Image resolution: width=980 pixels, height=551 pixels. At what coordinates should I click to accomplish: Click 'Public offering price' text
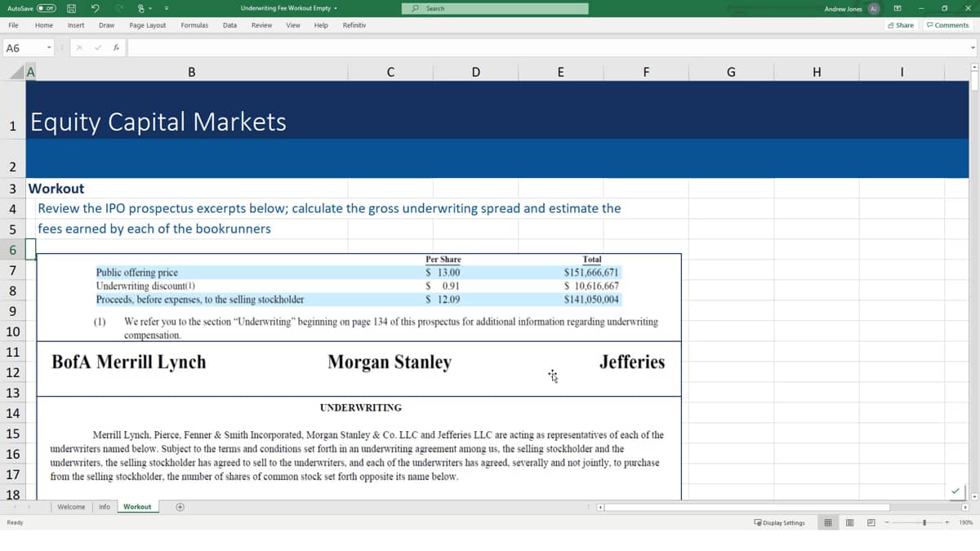[x=136, y=273]
